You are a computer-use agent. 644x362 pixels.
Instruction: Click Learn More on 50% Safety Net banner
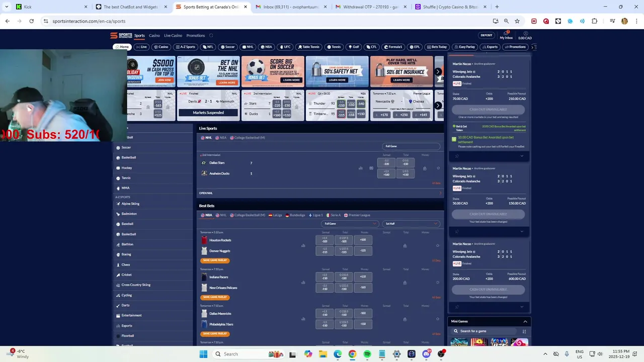point(337,80)
